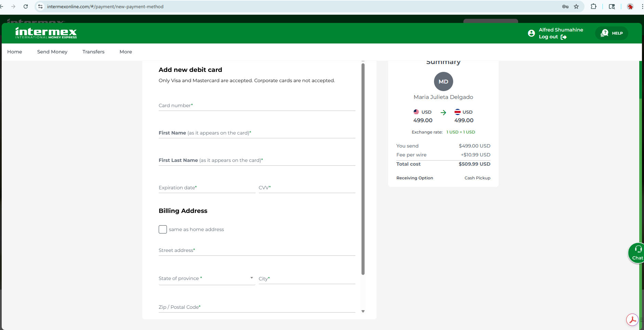Open the Transfers menu item
Screen dimensions: 644x330
click(x=93, y=52)
